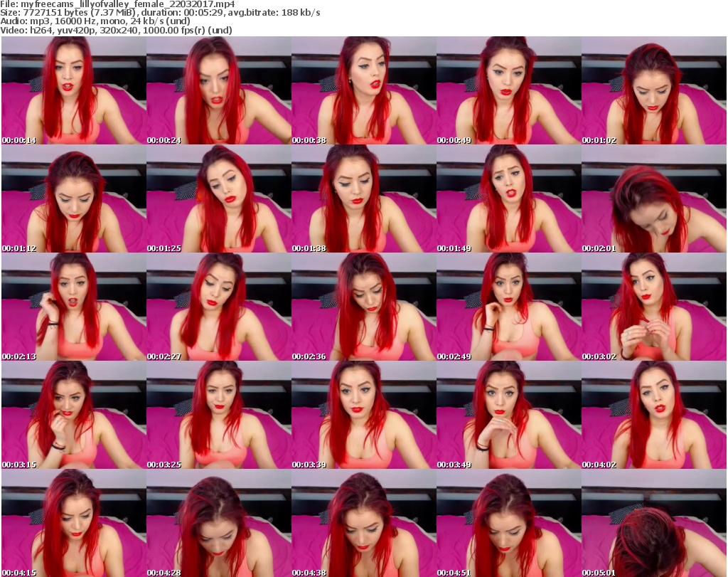
Task: Click the Size and duration info line
Action: tap(160, 13)
